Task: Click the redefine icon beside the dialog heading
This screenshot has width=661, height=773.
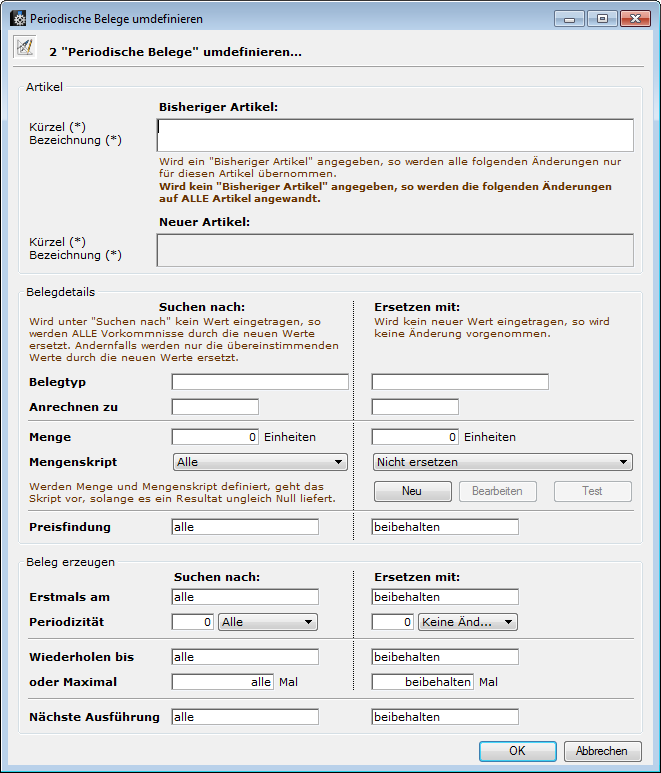Action: (24, 48)
